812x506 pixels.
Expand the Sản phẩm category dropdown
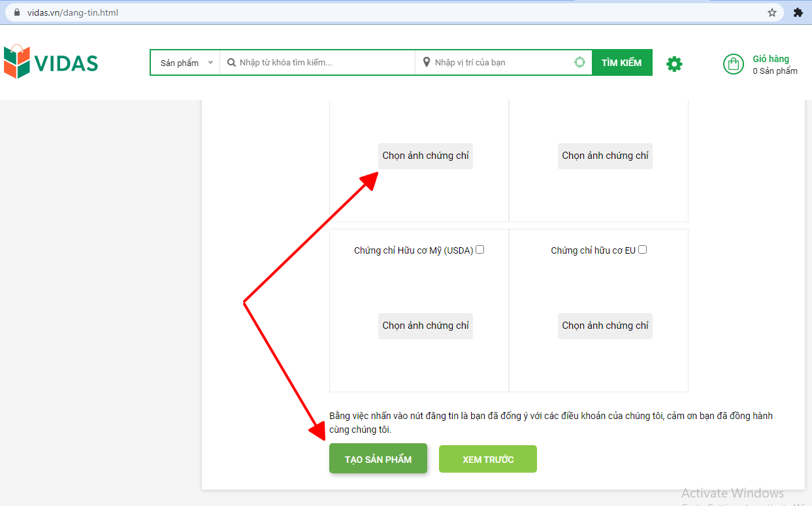186,63
